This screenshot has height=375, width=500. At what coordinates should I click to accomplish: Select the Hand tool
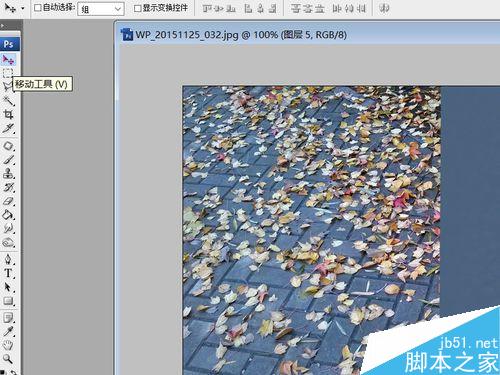click(8, 345)
